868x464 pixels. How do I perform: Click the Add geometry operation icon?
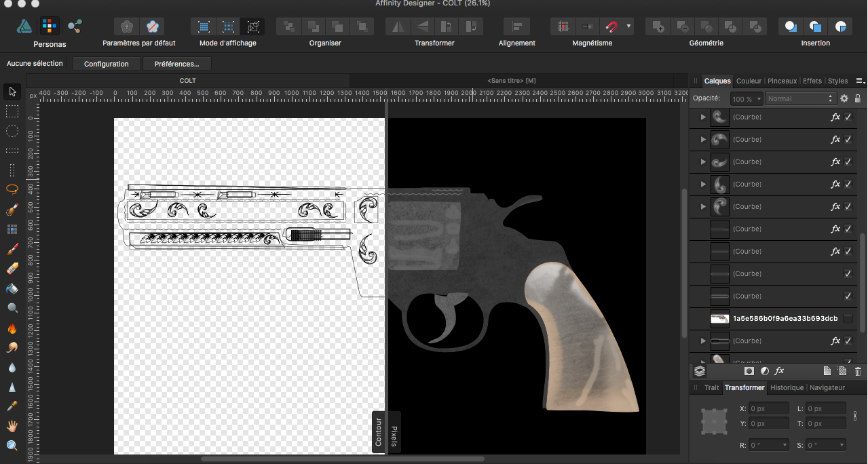coord(657,26)
